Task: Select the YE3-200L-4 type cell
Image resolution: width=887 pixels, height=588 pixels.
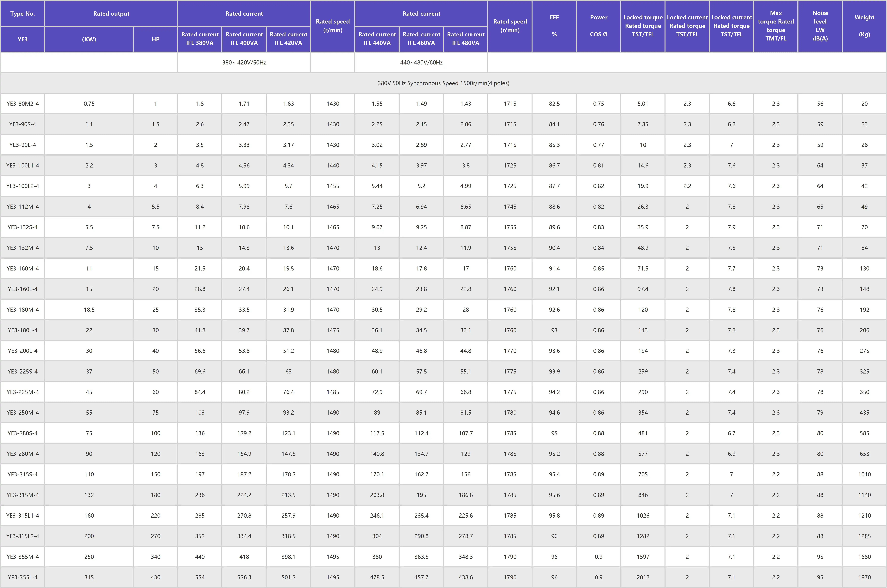Action: 23,351
